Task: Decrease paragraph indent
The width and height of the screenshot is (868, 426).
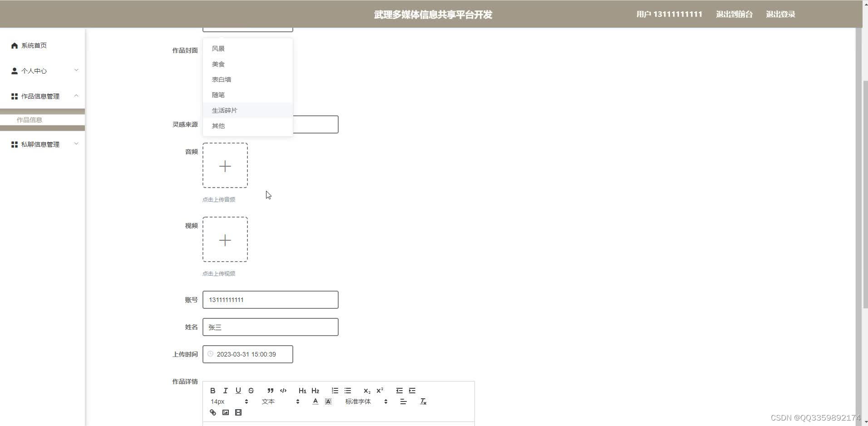Action: [x=399, y=391]
